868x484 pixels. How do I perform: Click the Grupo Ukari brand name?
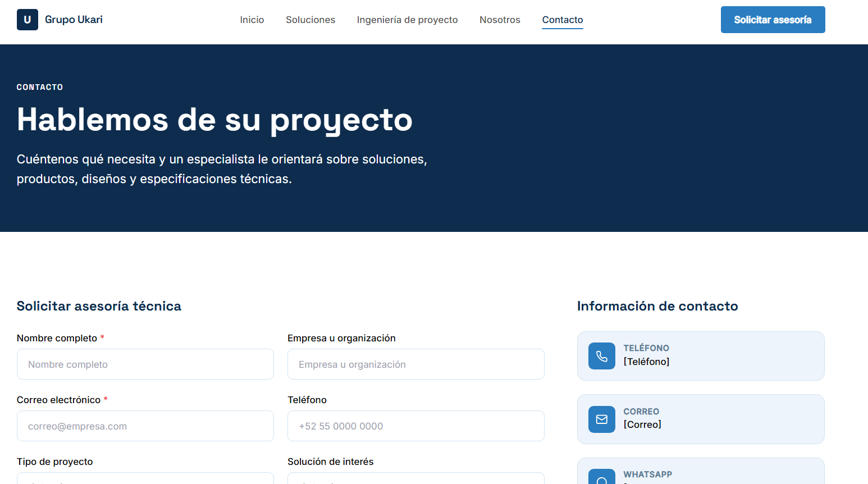74,20
